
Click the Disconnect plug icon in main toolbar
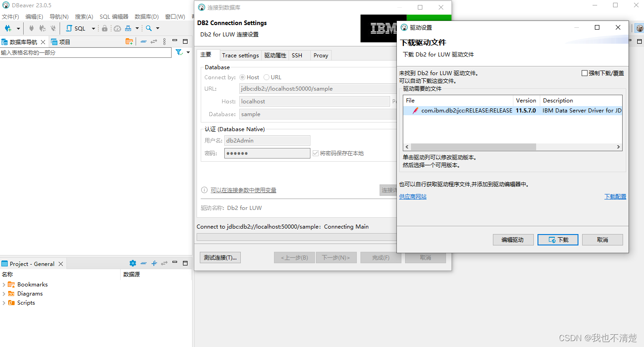pos(53,28)
